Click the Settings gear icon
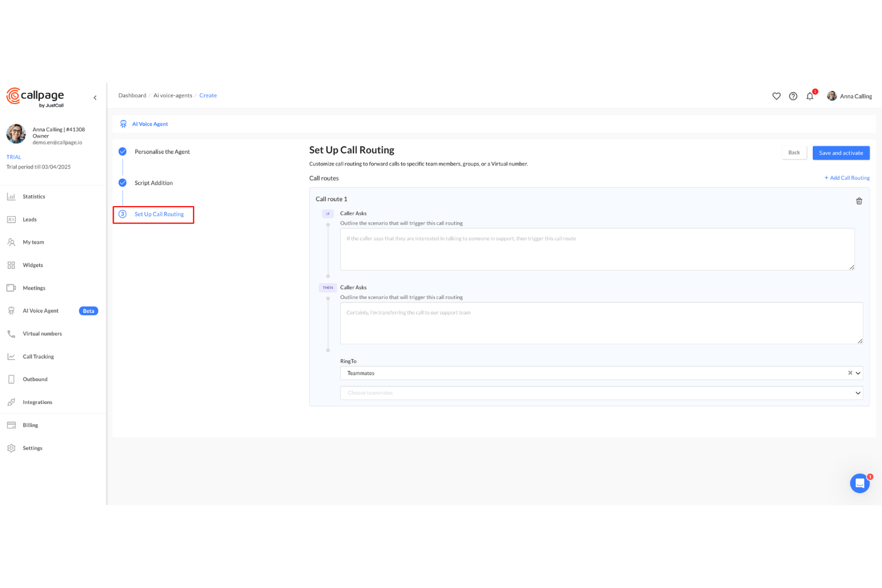Image resolution: width=882 pixels, height=588 pixels. 11,448
